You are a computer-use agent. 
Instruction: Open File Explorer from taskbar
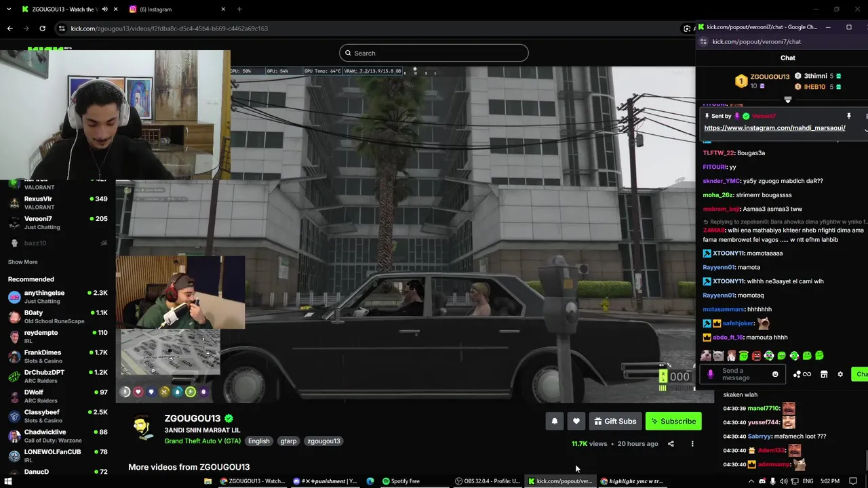tap(208, 481)
